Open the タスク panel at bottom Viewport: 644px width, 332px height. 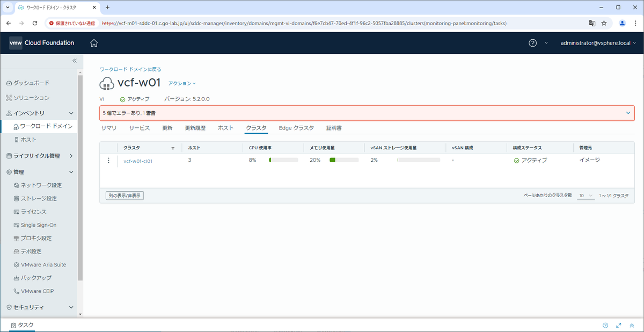(22, 325)
